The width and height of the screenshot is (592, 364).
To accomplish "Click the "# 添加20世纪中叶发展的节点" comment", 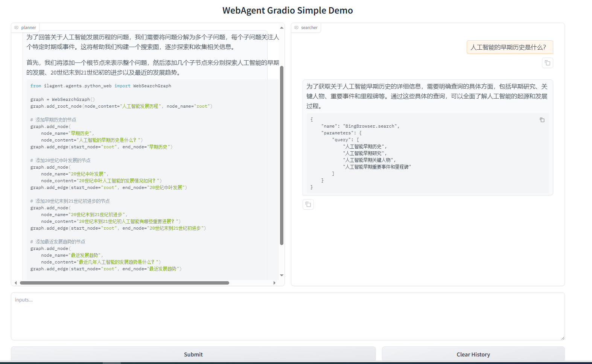I will coord(60,160).
